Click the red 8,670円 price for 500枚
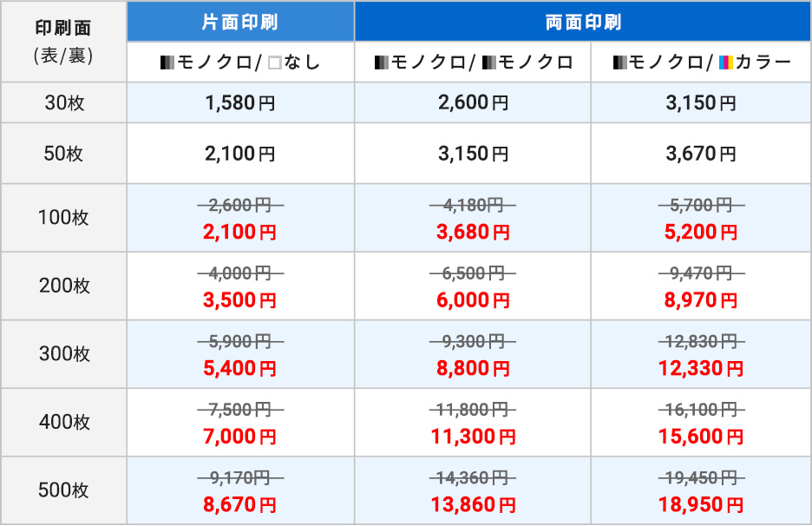The image size is (812, 526). click(x=240, y=505)
